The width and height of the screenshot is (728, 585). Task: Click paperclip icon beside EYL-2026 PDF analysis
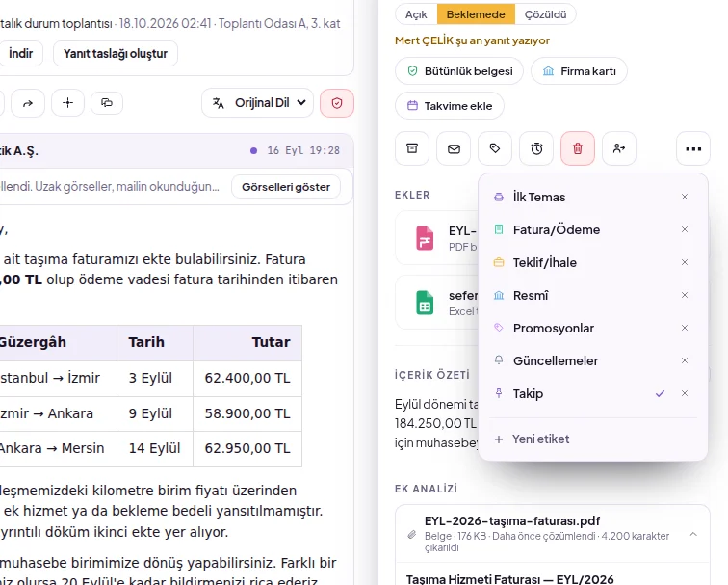(x=412, y=535)
